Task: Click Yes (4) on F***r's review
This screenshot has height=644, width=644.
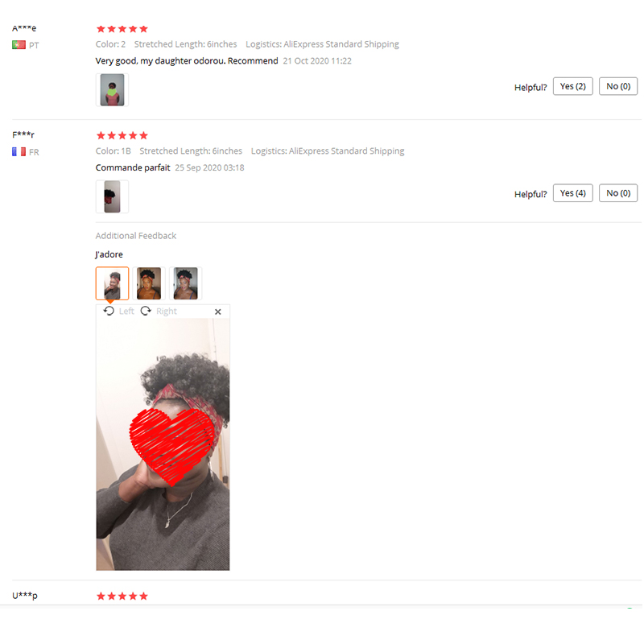Action: (573, 193)
